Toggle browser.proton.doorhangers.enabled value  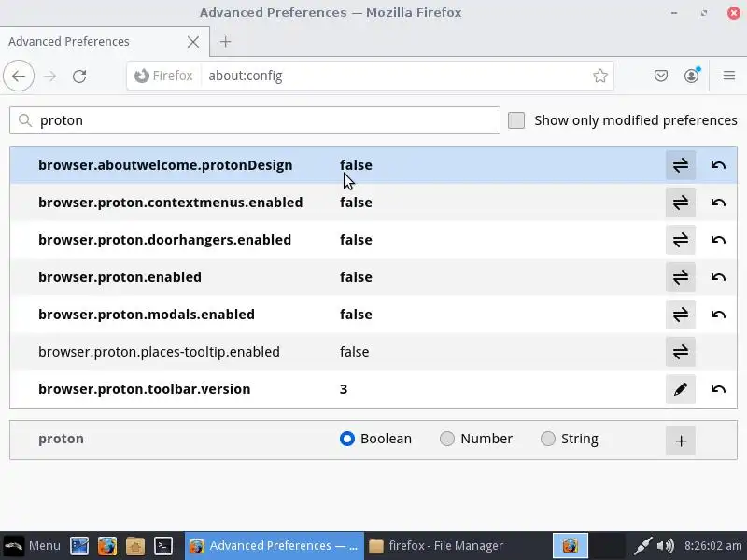pos(681,240)
